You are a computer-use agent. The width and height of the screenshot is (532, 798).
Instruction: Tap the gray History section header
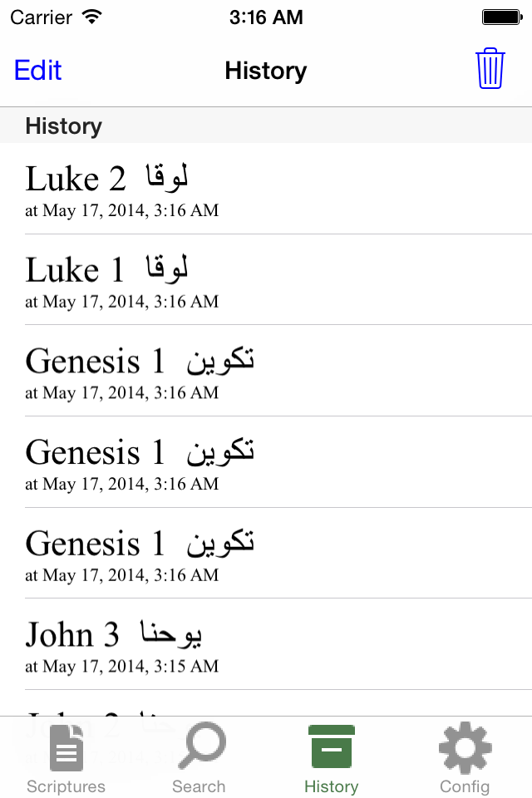[x=266, y=126]
